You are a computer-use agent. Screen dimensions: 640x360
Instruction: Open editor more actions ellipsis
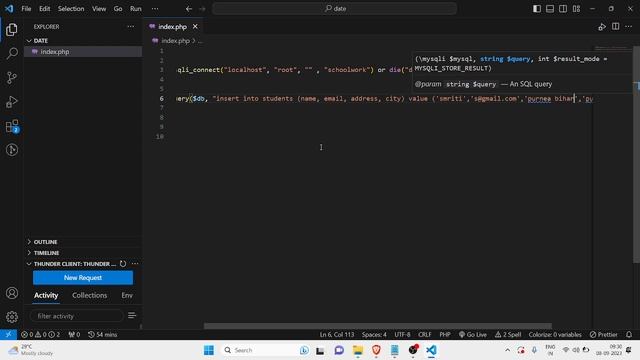click(x=629, y=27)
